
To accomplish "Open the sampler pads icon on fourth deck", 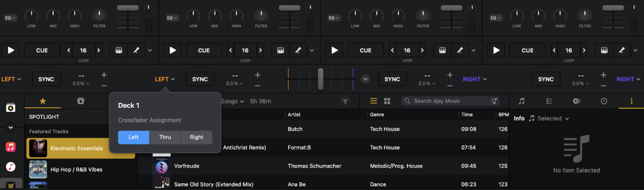I will click(x=604, y=50).
